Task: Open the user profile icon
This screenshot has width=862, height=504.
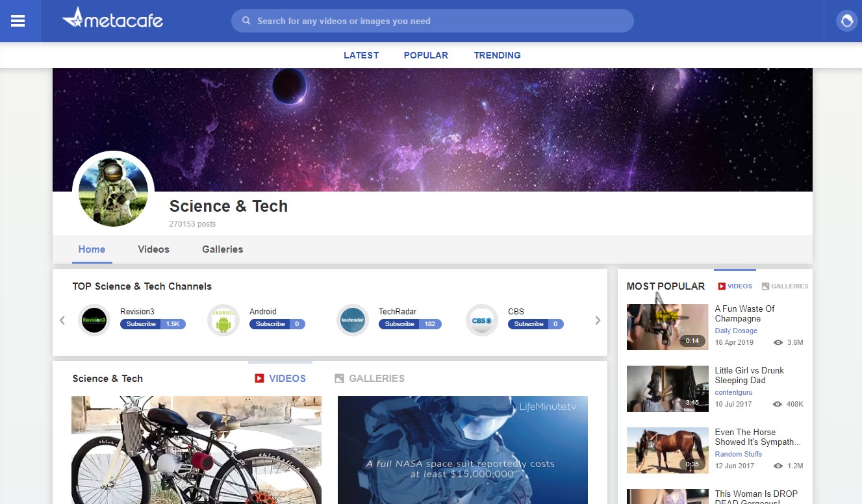Action: (x=847, y=21)
